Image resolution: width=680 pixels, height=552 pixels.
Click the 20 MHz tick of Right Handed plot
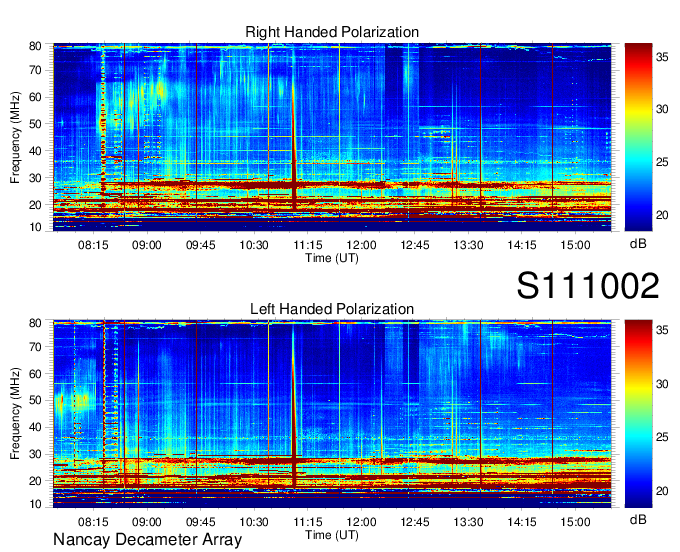click(35, 205)
